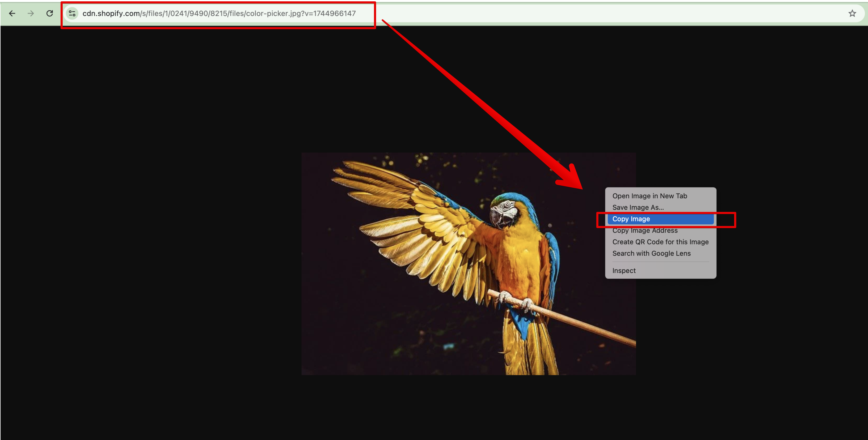This screenshot has height=440, width=868.
Task: Click the cdn.shopify.com domain text
Action: 111,14
